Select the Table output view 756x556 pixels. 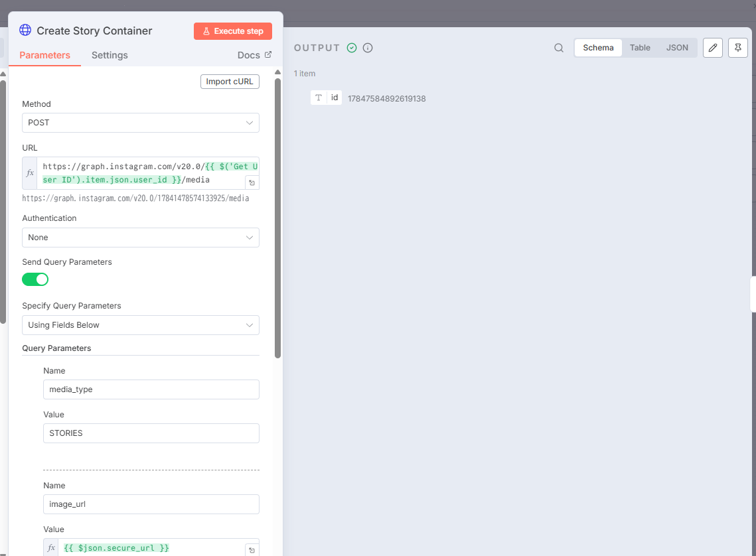[x=640, y=48]
